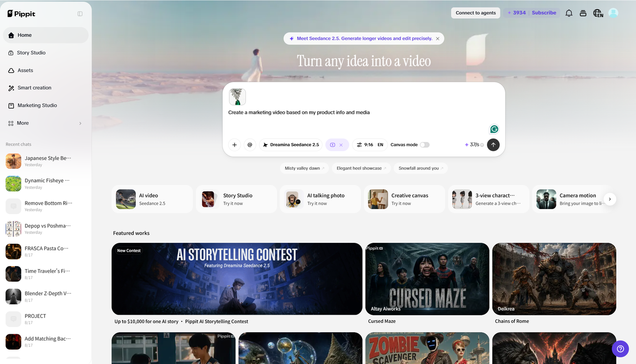Open Cursed Maze featured work

click(427, 279)
